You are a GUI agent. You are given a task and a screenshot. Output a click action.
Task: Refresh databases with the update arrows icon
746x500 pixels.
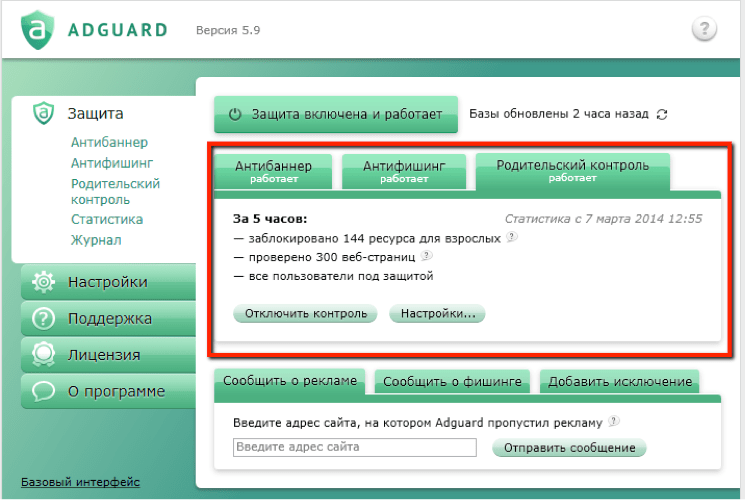point(662,114)
